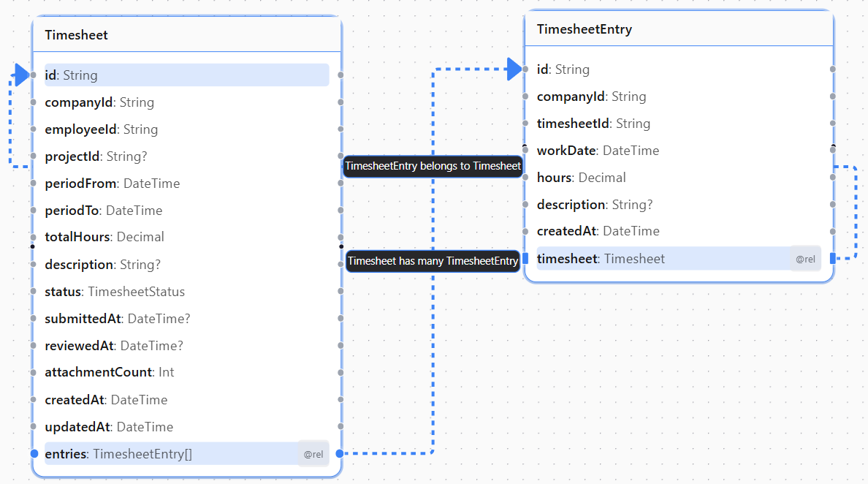Click left port dot of TimesheetEntry description row
The width and height of the screenshot is (868, 484).
[525, 204]
